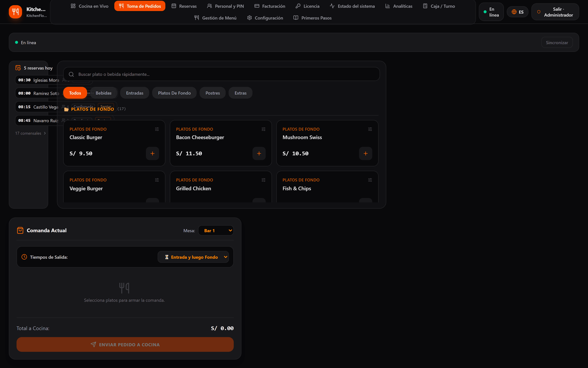This screenshot has width=588, height=368.
Task: Open customize options icon on Bacon Cheeseburger
Action: (263, 129)
